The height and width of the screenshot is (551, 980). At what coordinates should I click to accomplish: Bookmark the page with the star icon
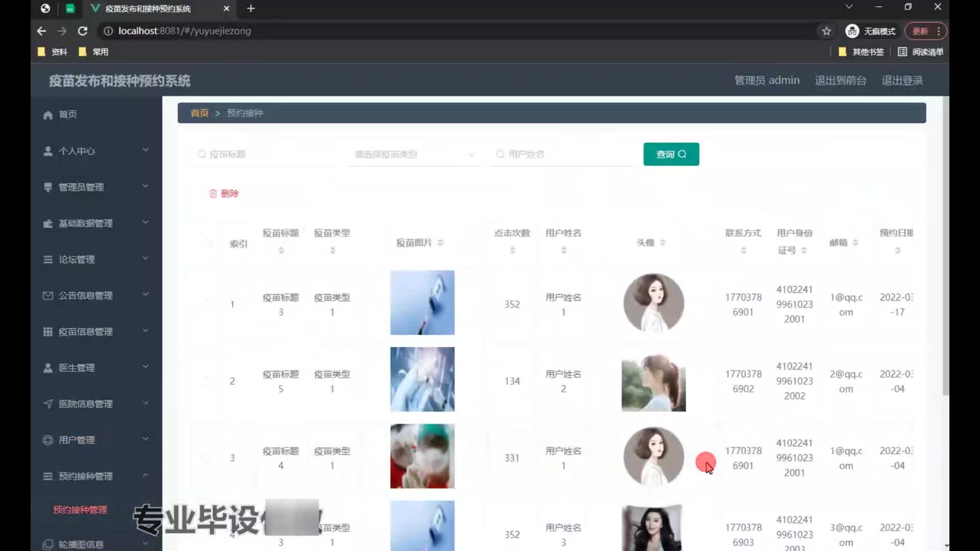click(x=826, y=31)
